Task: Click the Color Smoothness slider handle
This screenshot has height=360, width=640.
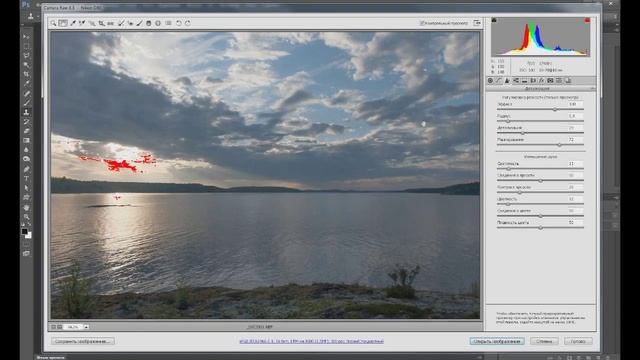Action: (540, 228)
